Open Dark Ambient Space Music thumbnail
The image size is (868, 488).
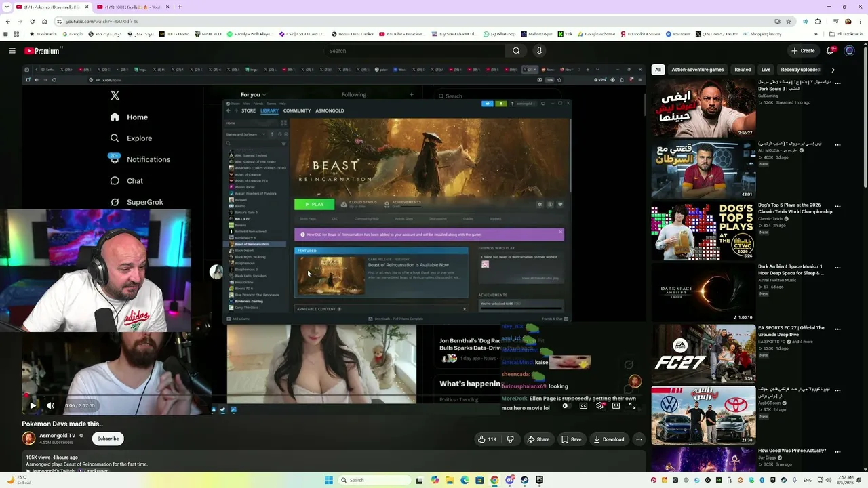703,293
